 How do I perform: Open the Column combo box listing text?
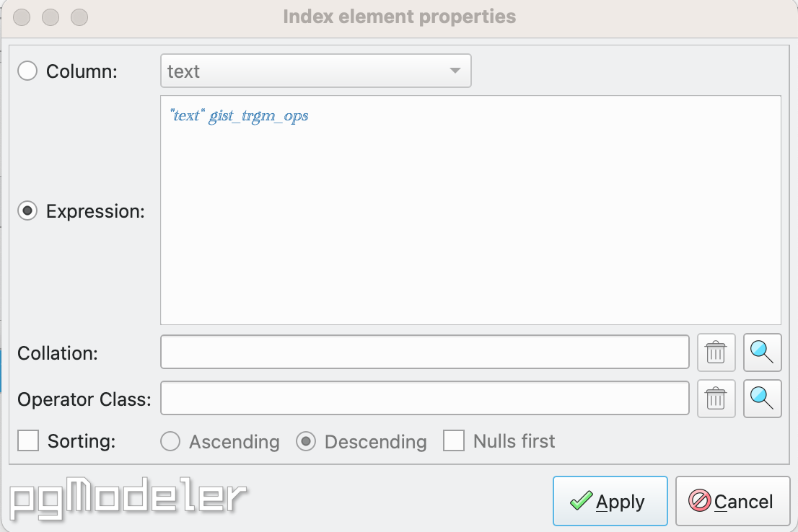(x=315, y=71)
